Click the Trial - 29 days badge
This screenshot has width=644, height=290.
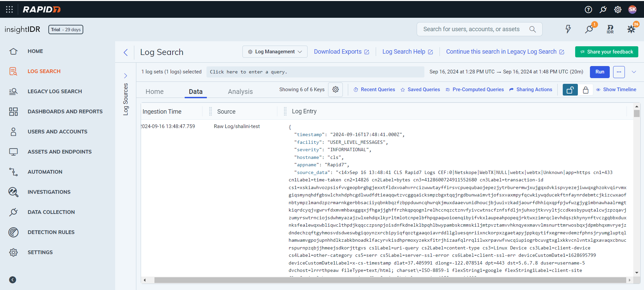[x=66, y=30]
